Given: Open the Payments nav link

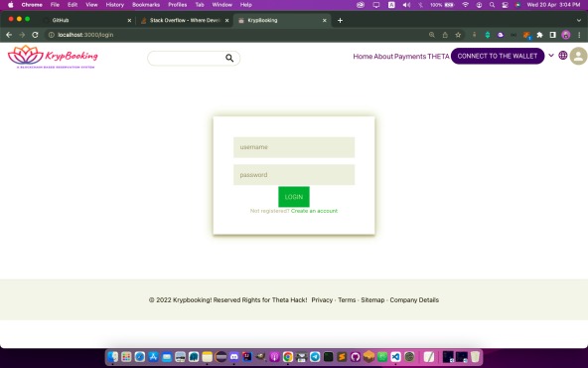Looking at the screenshot, I should click(410, 57).
